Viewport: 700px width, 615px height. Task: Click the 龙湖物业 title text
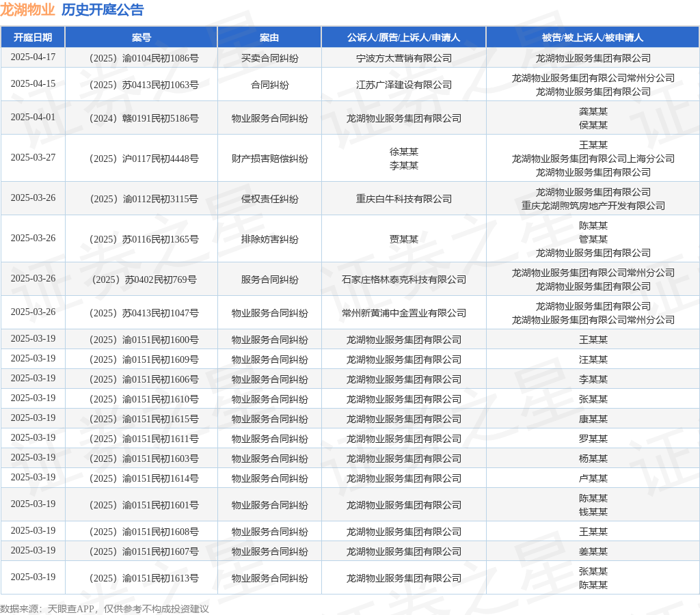coord(27,10)
